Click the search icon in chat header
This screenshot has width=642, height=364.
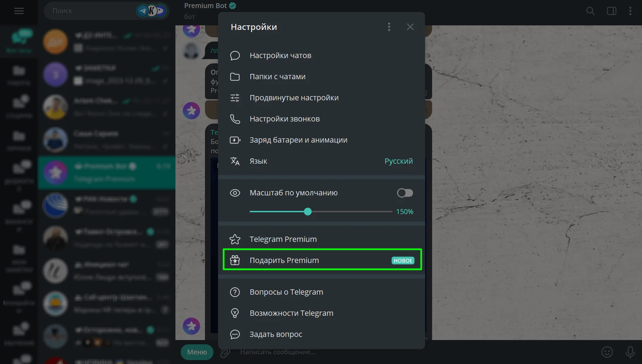click(x=590, y=11)
